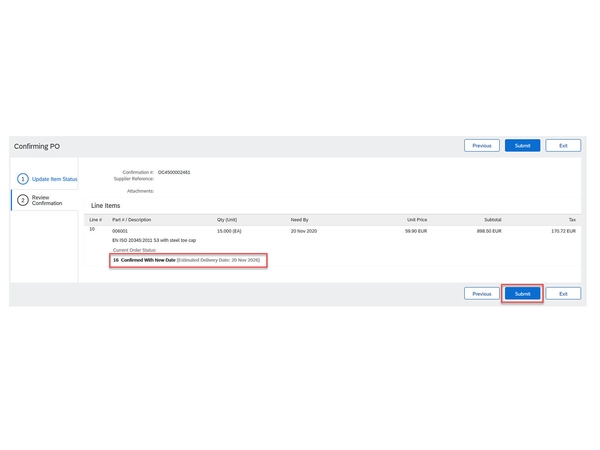Screen dimensions: 600x450
Task: Click the Need By column header
Action: coord(300,219)
